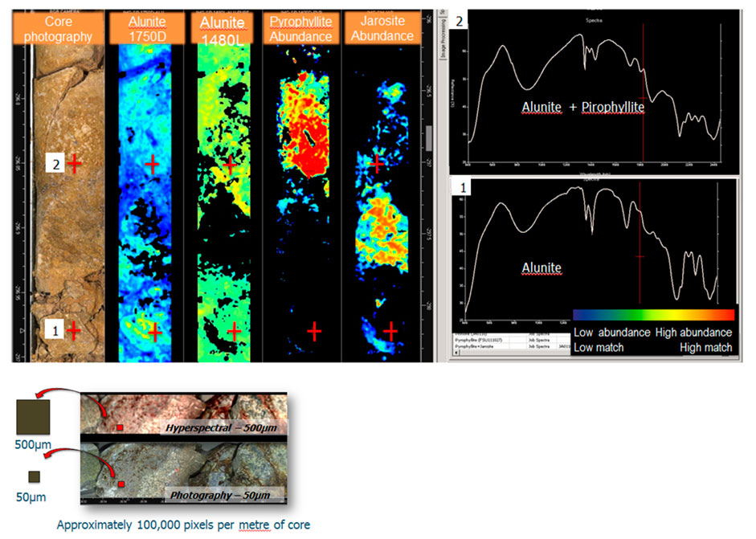Click upper crosshair in Alunite 1480L column
Viewport: 756px width, 539px height.
[x=231, y=165]
